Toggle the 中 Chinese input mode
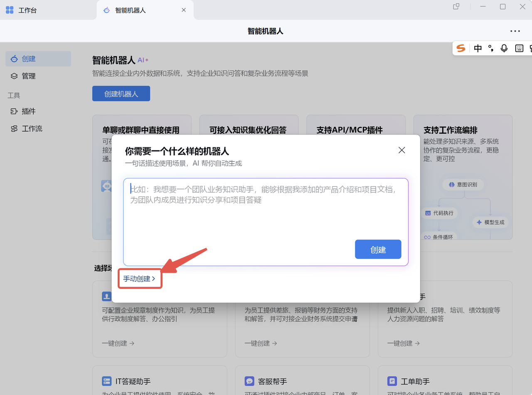 point(478,48)
